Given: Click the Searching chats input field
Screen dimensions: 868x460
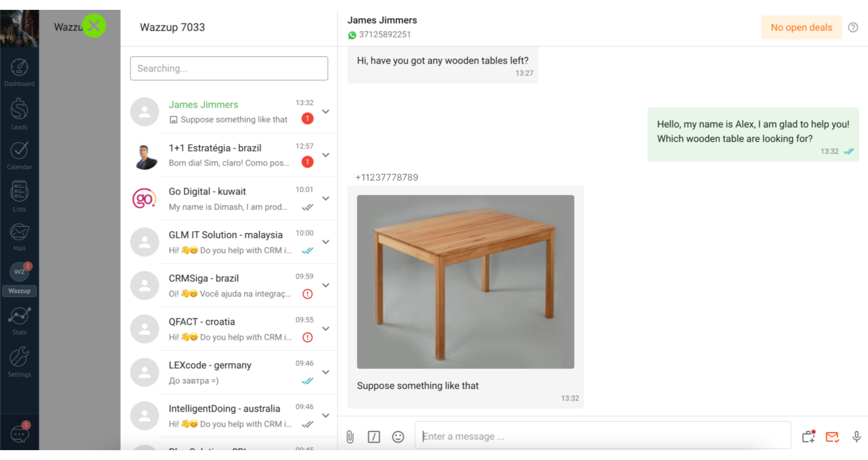Looking at the screenshot, I should coord(229,68).
